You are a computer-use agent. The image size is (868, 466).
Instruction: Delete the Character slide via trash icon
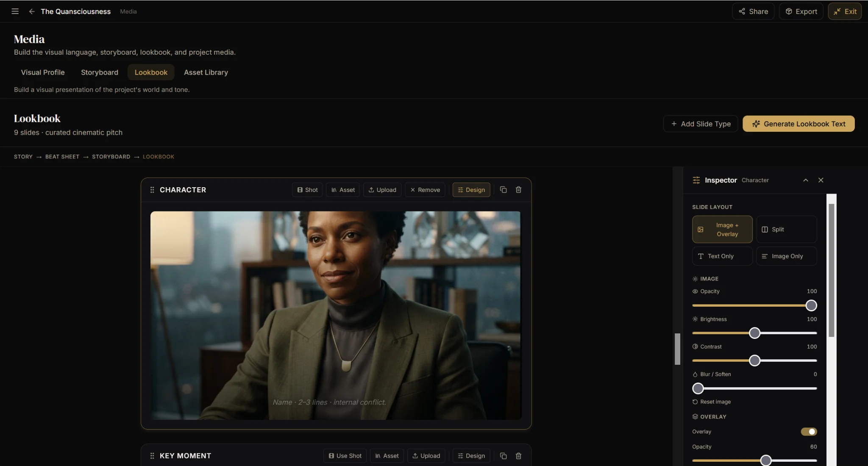pyautogui.click(x=518, y=190)
